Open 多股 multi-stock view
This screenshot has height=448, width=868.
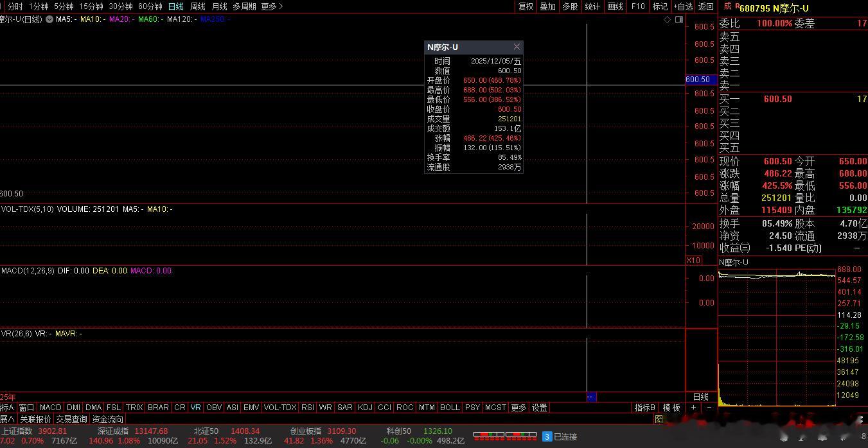click(570, 6)
